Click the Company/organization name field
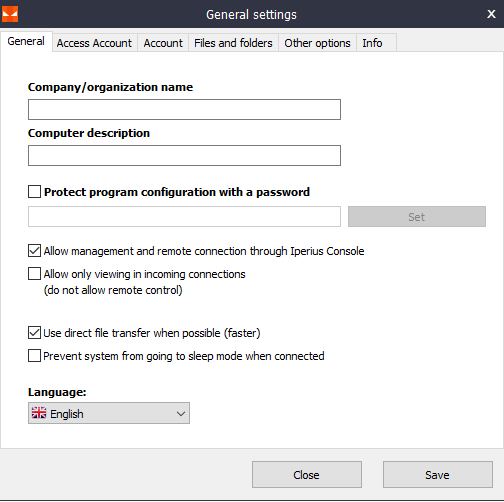This screenshot has height=502, width=504. coord(184,109)
